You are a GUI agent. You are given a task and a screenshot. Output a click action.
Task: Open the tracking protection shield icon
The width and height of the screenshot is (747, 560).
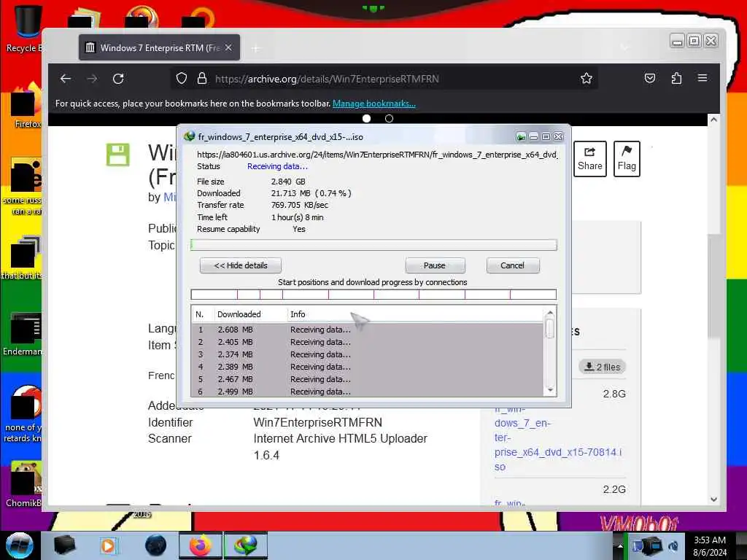pos(182,79)
